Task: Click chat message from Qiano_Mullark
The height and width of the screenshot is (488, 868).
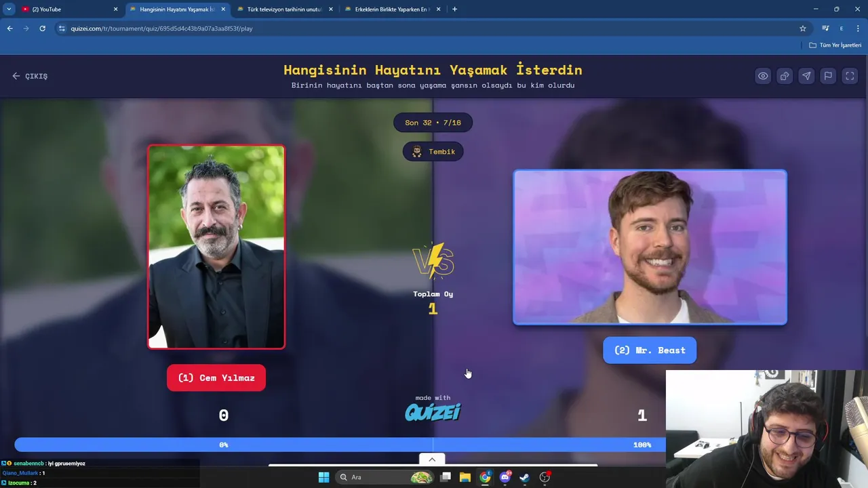Action: click(x=23, y=473)
